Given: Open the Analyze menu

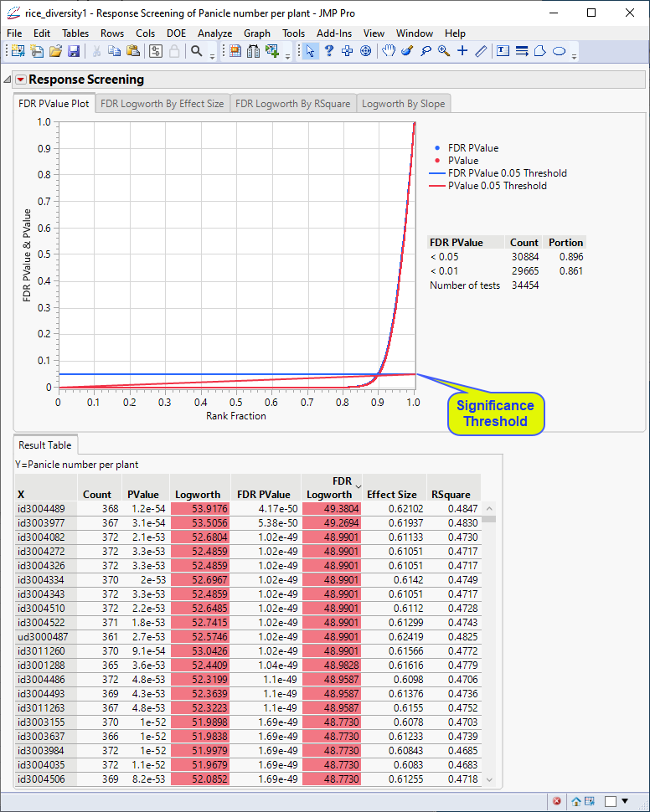Looking at the screenshot, I should coord(214,33).
